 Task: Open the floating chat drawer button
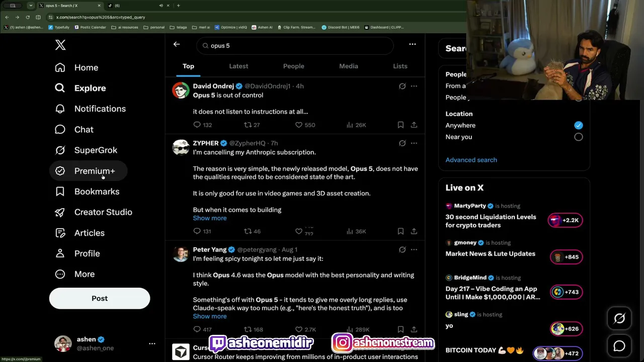[x=619, y=346]
